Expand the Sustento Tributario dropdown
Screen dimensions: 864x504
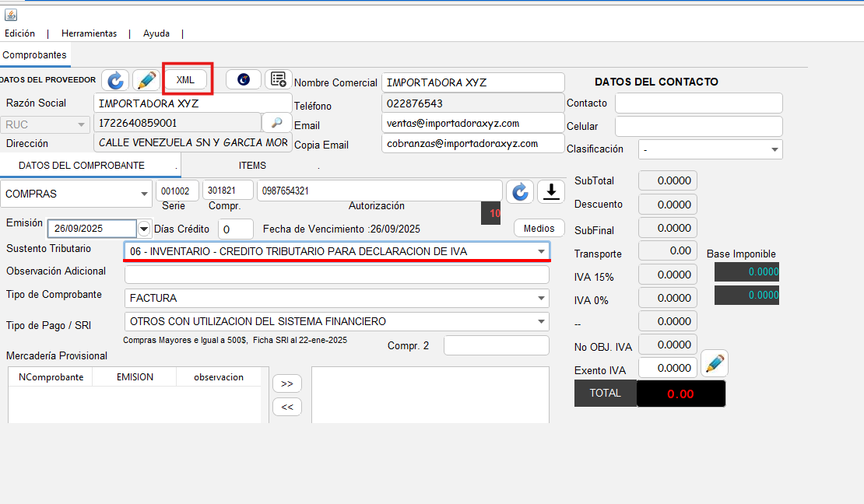coord(541,251)
